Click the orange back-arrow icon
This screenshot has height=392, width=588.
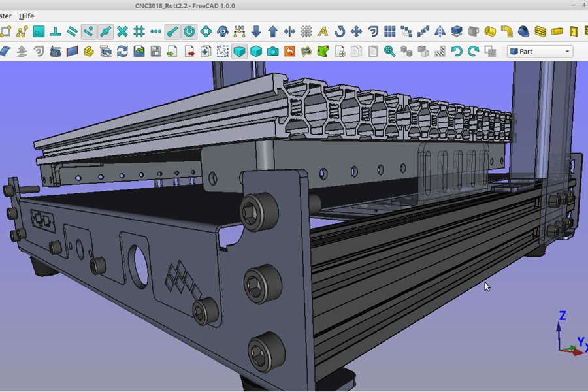[289, 52]
